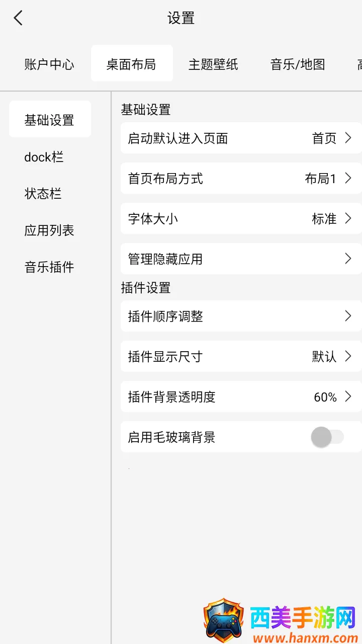
Task: Tap the back arrow icon
Action: [19, 19]
